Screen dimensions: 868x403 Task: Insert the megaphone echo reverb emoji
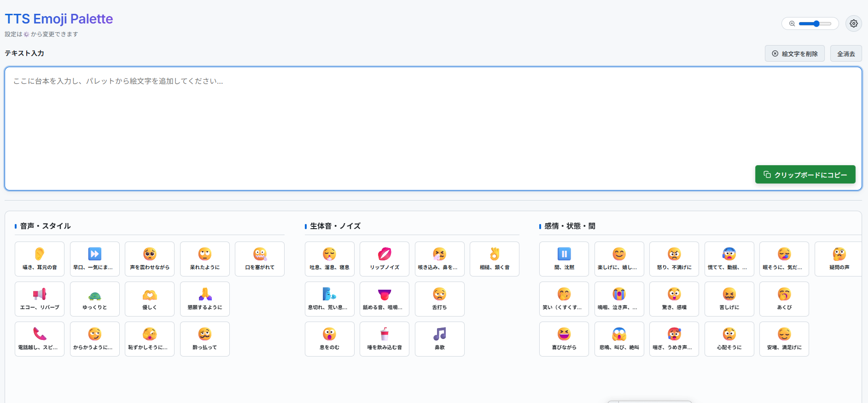tap(40, 299)
